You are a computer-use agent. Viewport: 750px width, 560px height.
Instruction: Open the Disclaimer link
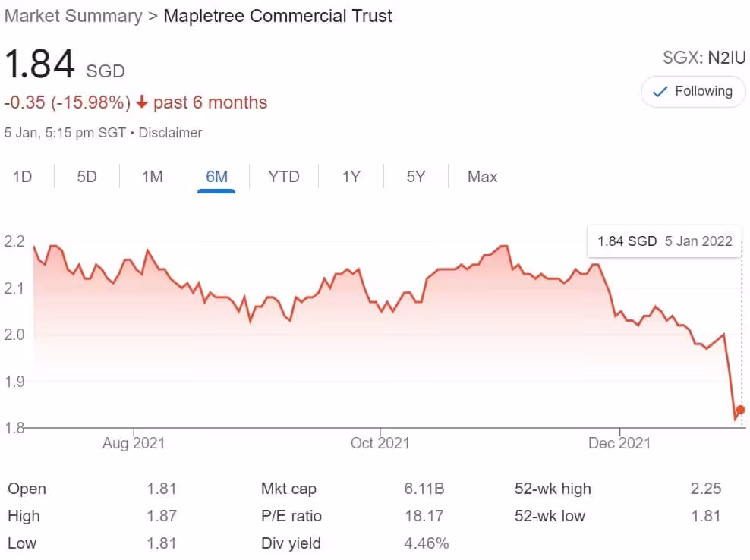(x=171, y=133)
